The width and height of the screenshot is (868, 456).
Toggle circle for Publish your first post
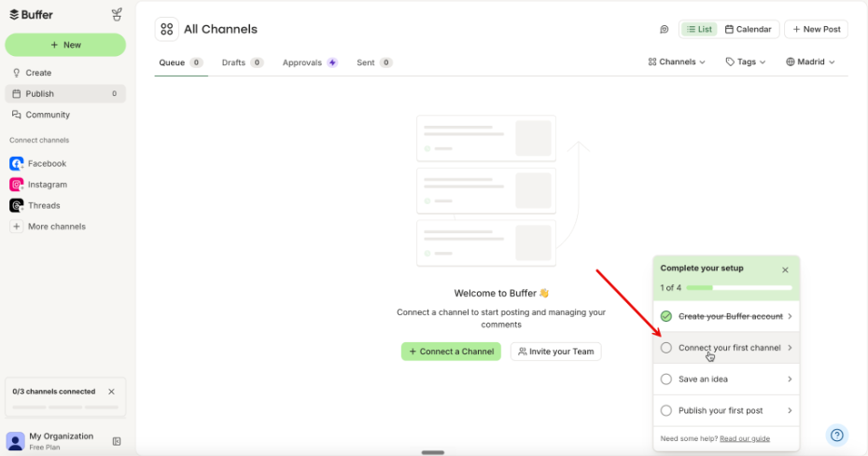click(x=666, y=410)
